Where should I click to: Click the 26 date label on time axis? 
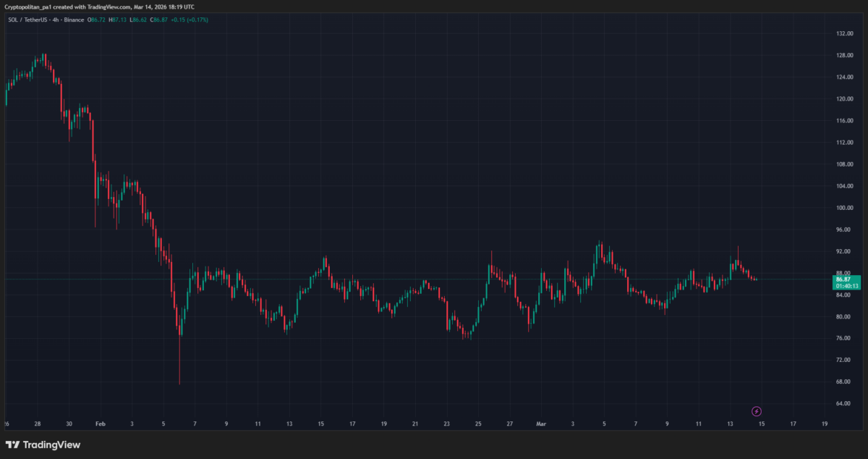click(6, 424)
